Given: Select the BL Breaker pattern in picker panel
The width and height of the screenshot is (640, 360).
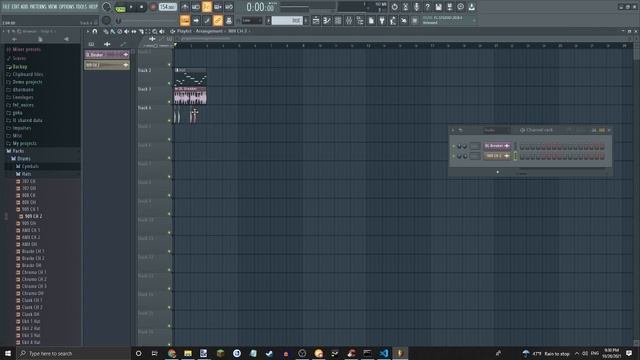Looking at the screenshot, I should pyautogui.click(x=107, y=55).
